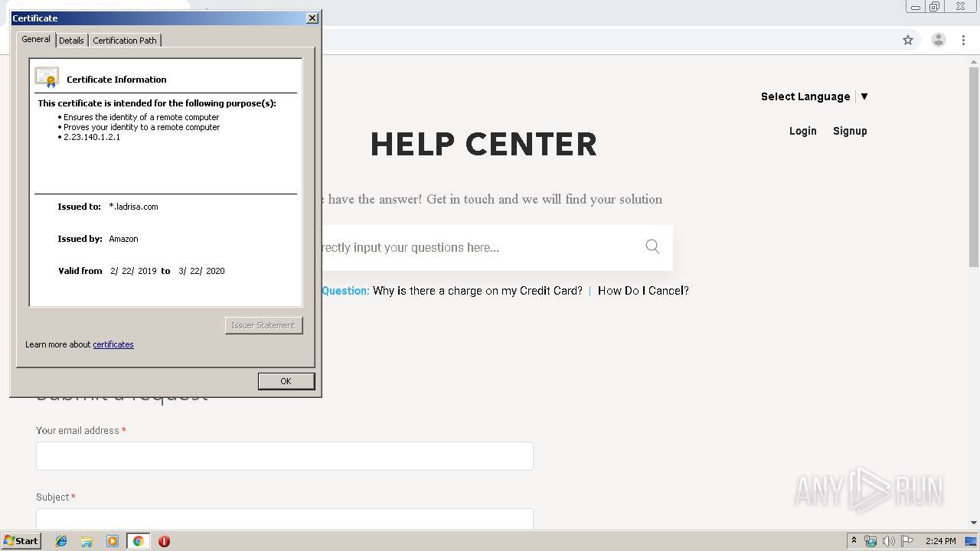The height and width of the screenshot is (551, 980).
Task: Click the HELP CENTER heading
Action: coord(484,145)
